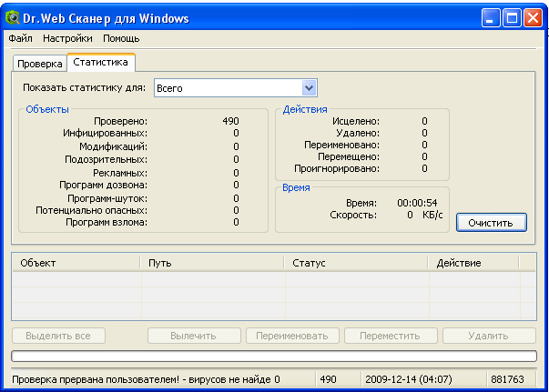
Task: Click the Переместить button
Action: (391, 336)
